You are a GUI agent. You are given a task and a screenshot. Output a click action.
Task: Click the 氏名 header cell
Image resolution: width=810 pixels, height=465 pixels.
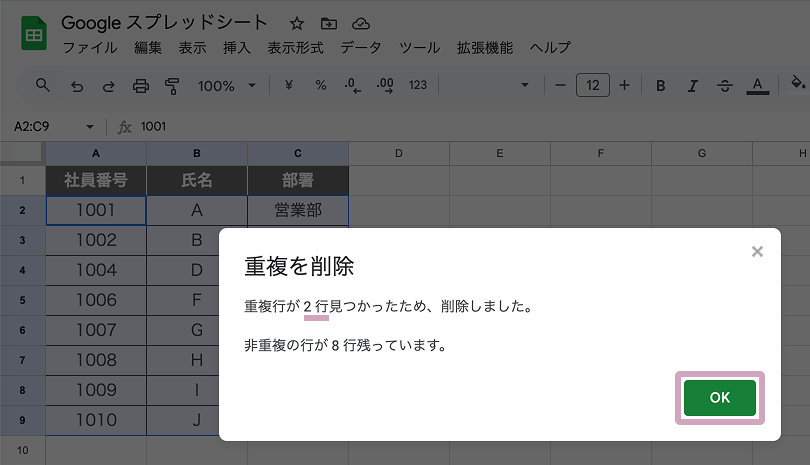(x=197, y=180)
